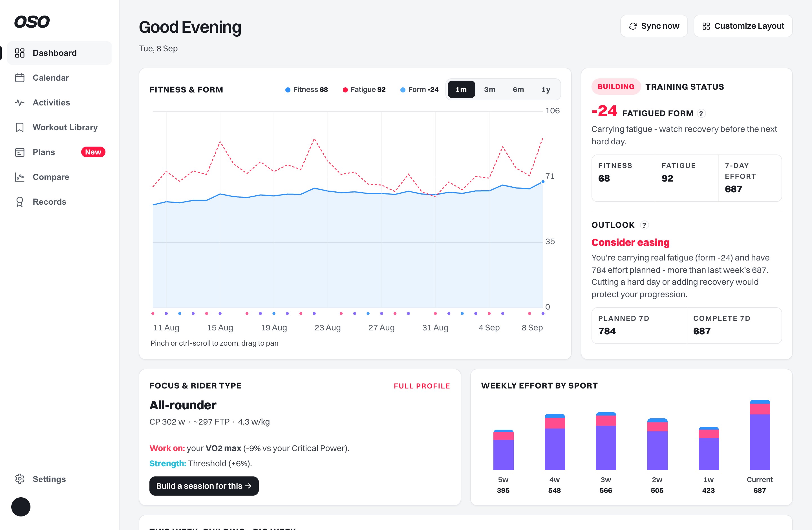This screenshot has width=812, height=530.
Task: Click the "All-rounder" rider type heading
Action: (183, 405)
